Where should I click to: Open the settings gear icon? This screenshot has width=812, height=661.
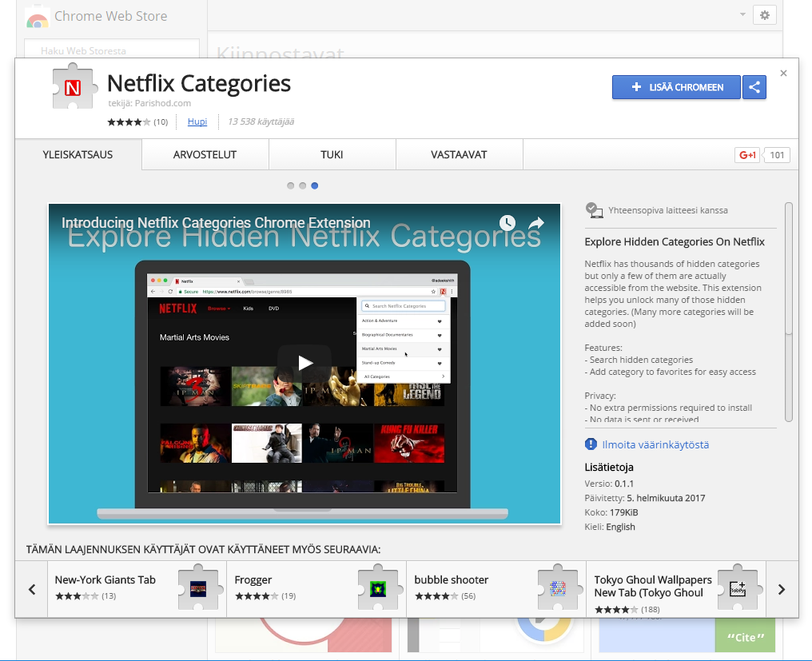765,15
